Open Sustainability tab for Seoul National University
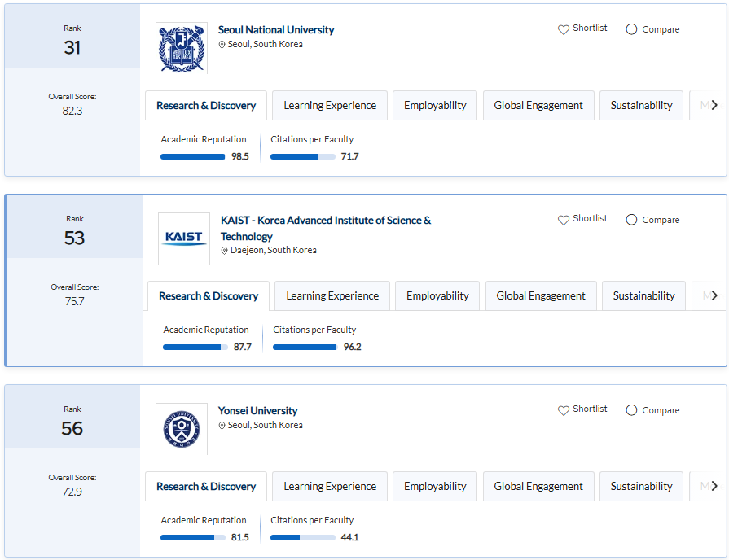Screen dimensions: 729x560 coord(641,106)
